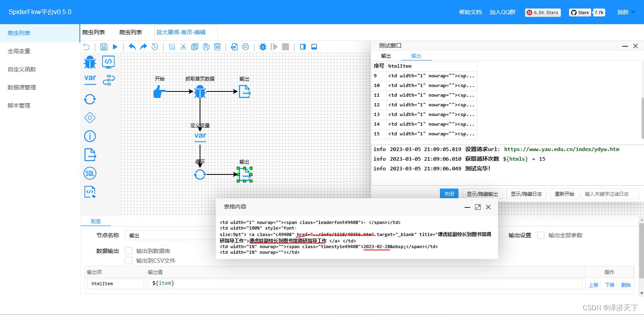This screenshot has width=644, height=315.
Task: Click the grey stop square icon
Action: (286, 47)
